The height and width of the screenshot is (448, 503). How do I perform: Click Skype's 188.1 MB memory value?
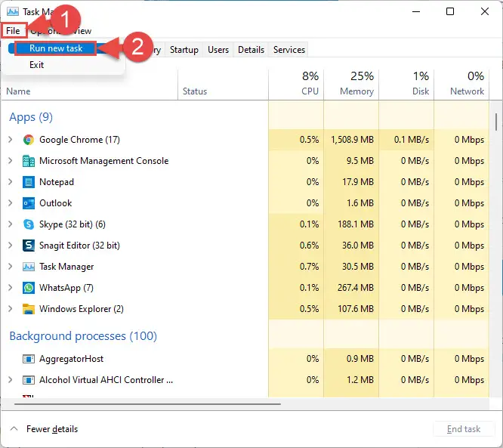356,224
